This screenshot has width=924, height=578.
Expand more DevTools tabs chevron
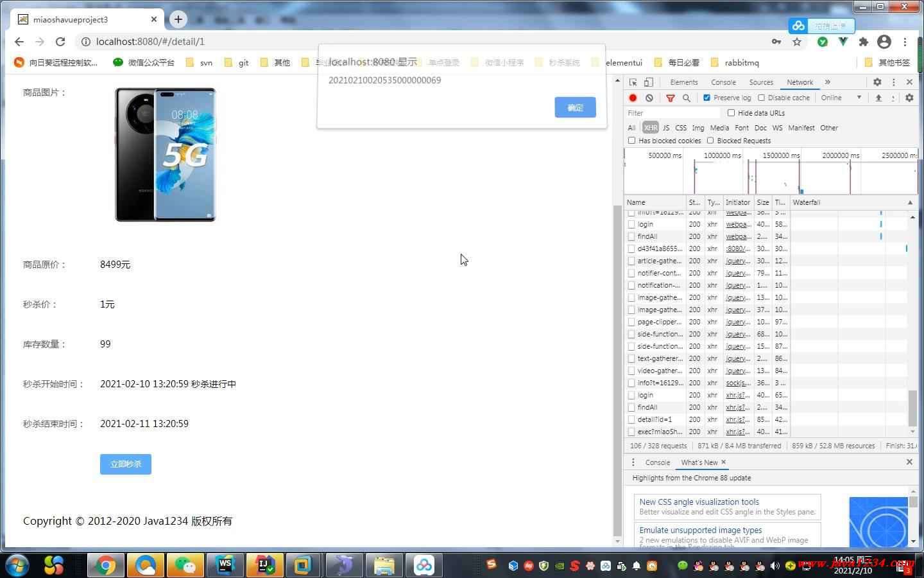828,82
